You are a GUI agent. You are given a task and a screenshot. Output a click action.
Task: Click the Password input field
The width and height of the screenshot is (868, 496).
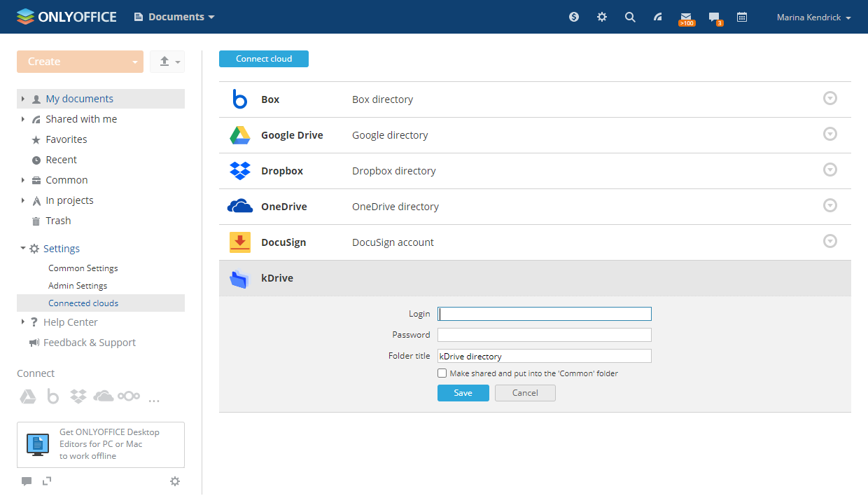click(544, 335)
